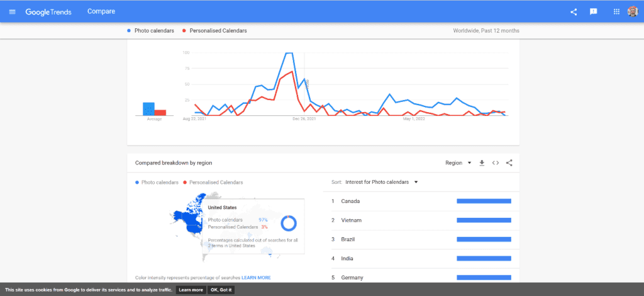
Task: Click the share icon in header
Action: 574,11
